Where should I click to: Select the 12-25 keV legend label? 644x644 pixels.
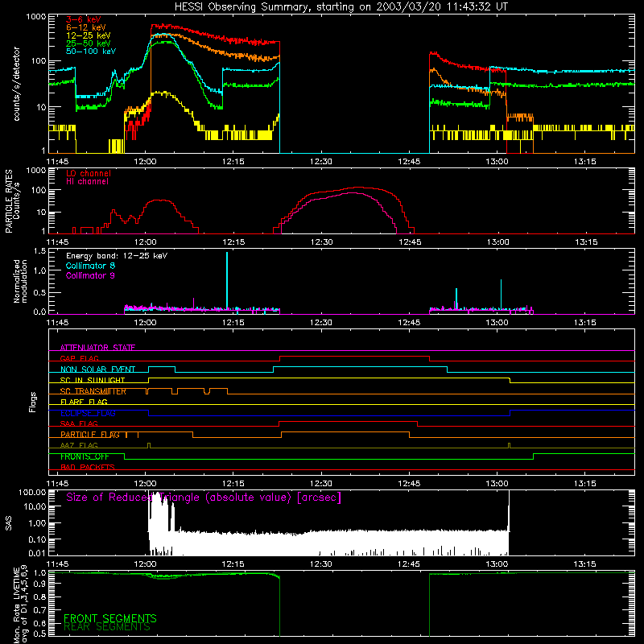pos(89,35)
